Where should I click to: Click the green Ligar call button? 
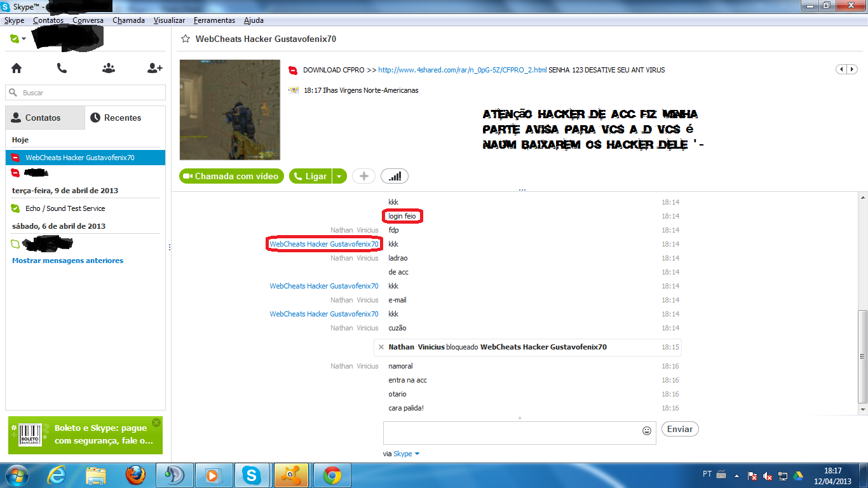[x=311, y=176]
